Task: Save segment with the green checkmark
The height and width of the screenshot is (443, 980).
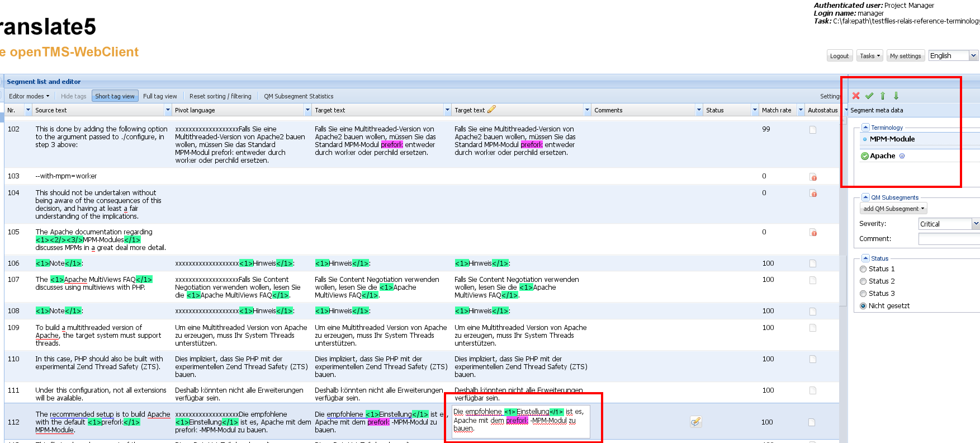Action: (x=869, y=96)
